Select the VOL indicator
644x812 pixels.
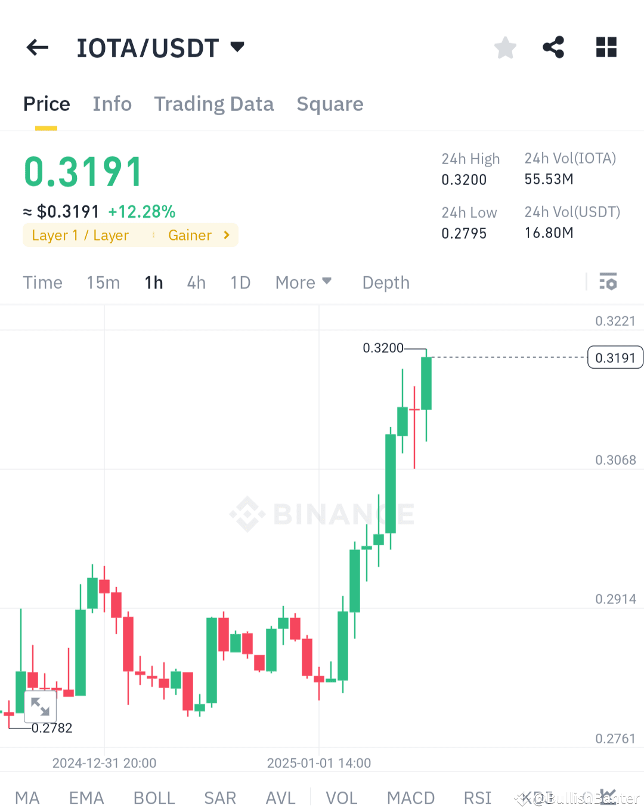coord(340,798)
